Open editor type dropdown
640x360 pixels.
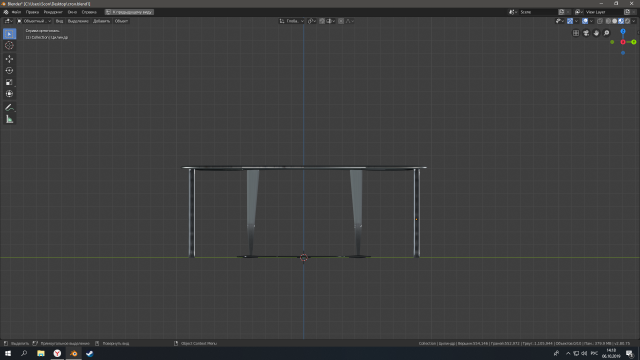9,21
